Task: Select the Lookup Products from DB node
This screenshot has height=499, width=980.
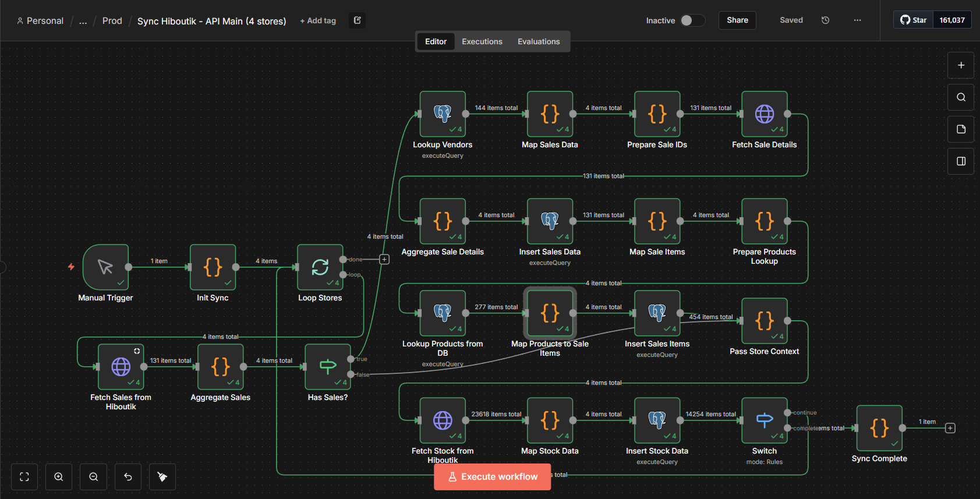Action: click(x=443, y=313)
